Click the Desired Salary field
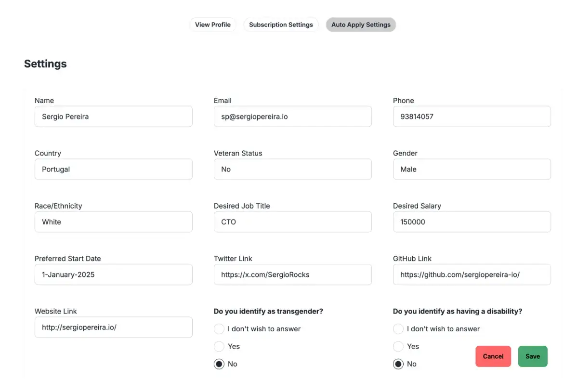This screenshot has width=577, height=392. coord(472,222)
